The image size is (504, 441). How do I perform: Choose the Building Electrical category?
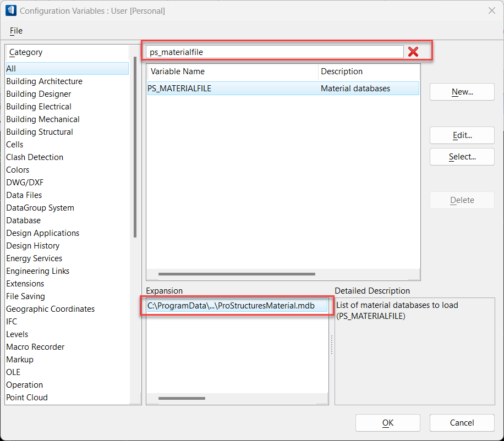pyautogui.click(x=39, y=107)
